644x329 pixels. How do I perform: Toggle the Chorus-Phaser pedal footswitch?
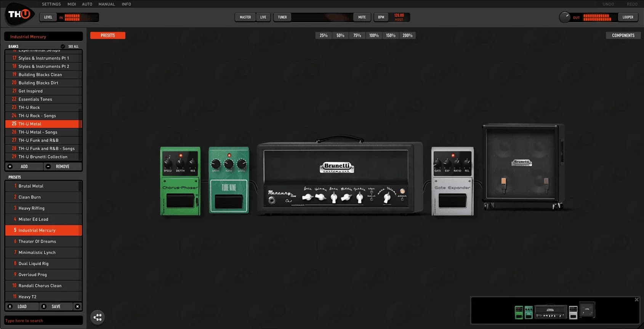[180, 201]
